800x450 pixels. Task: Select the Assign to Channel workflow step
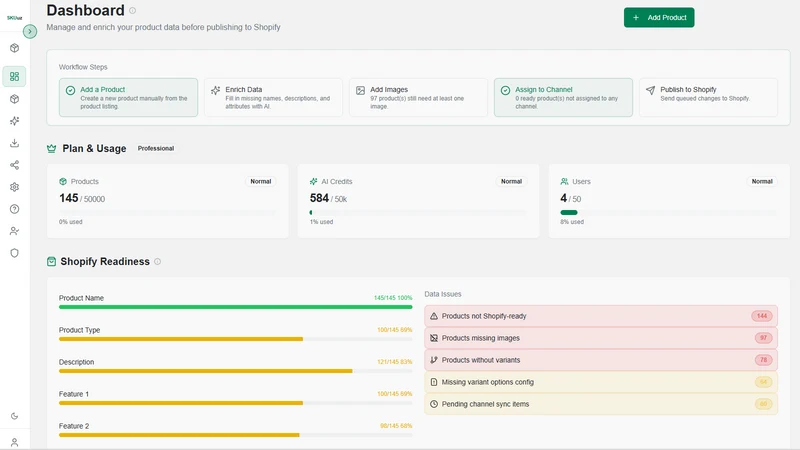click(x=563, y=97)
